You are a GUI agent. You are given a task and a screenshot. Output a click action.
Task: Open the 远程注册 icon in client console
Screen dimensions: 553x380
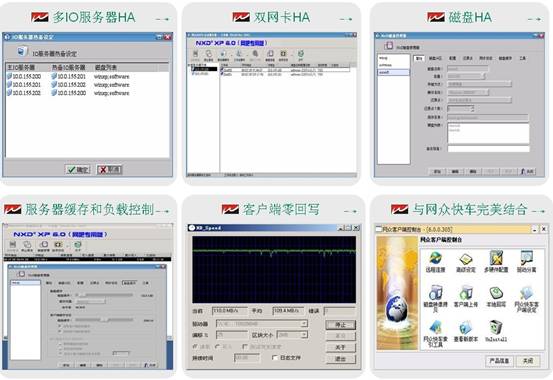(x=435, y=262)
